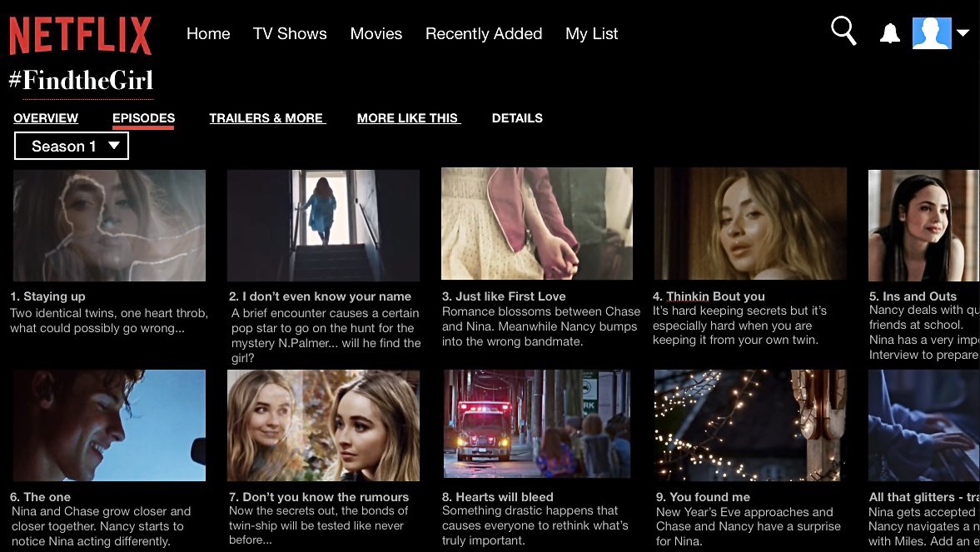This screenshot has width=980, height=552.
Task: Go to Home in navigation
Action: [x=208, y=34]
